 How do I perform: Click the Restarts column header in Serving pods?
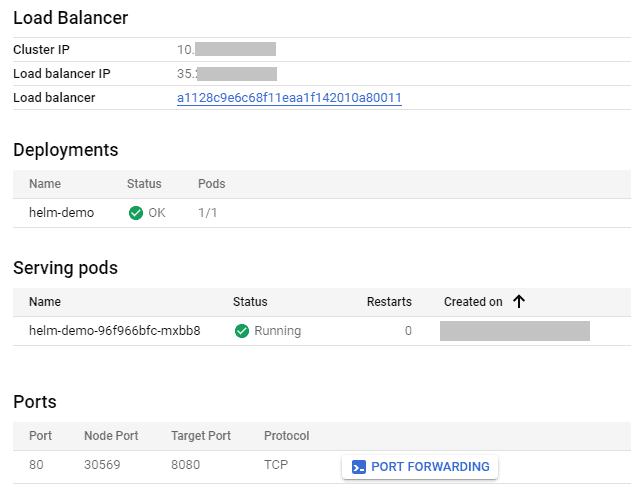[x=389, y=302]
